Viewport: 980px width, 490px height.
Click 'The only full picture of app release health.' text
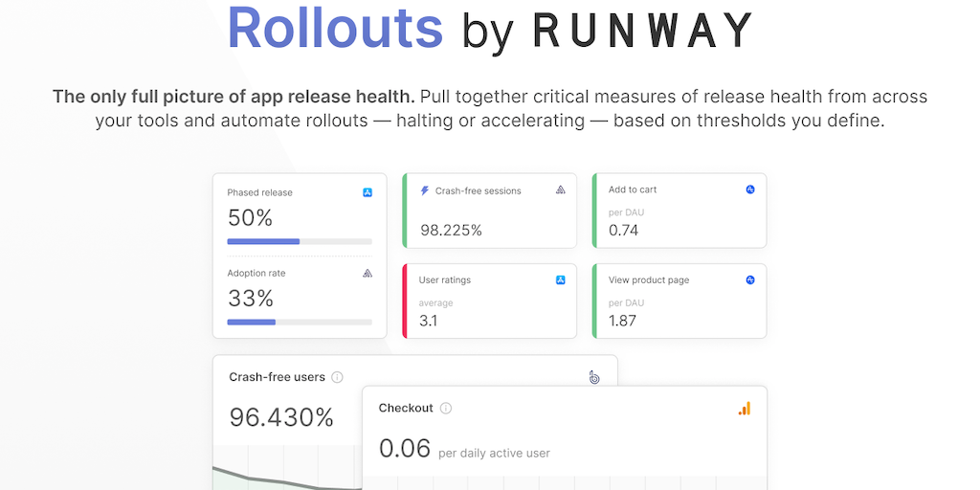(234, 97)
